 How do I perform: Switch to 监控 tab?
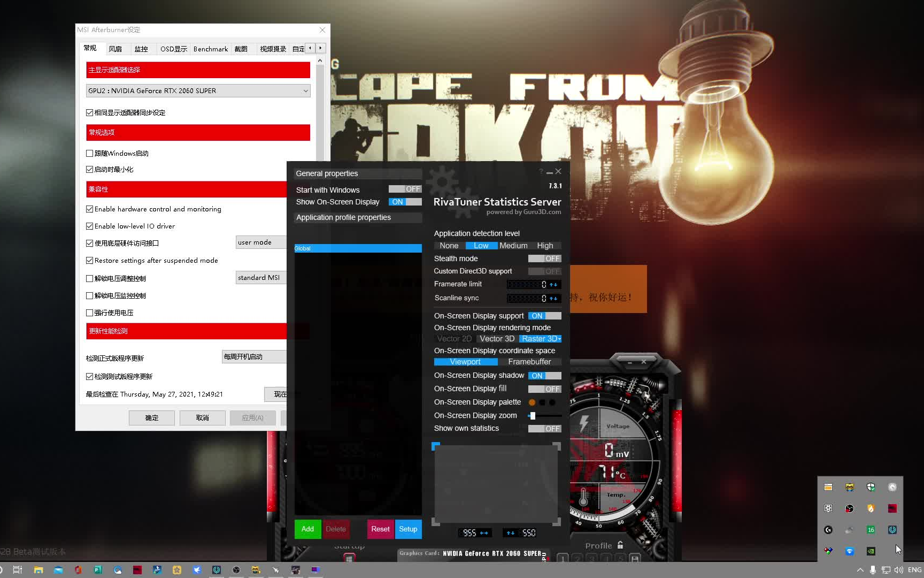click(141, 49)
